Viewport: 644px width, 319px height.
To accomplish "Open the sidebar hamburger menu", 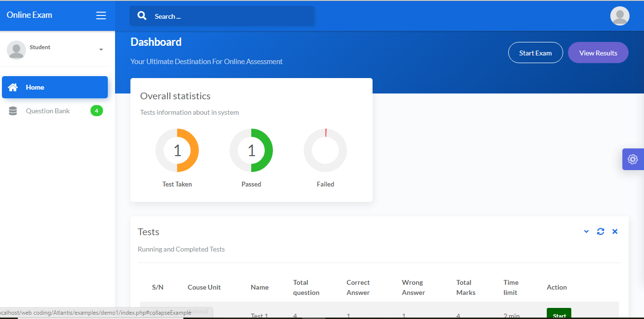I will pos(101,15).
